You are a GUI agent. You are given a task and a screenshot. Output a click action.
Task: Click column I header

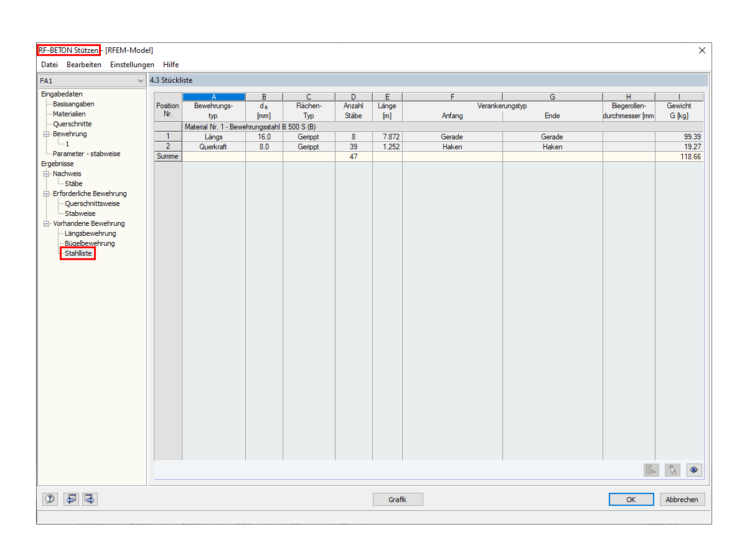[679, 96]
